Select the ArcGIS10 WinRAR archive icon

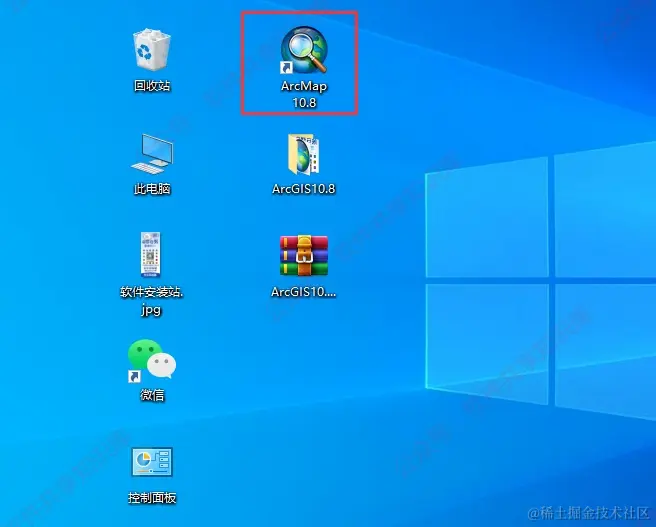click(304, 256)
